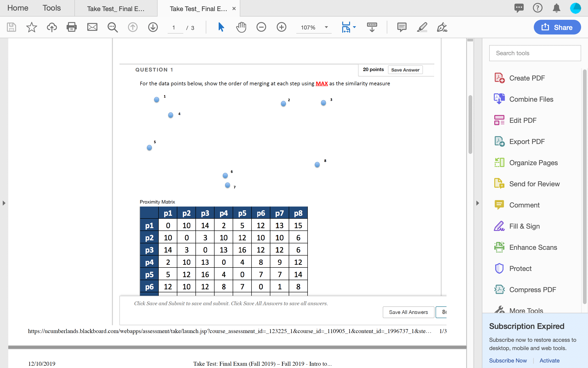Open Create PDF tool

point(520,78)
